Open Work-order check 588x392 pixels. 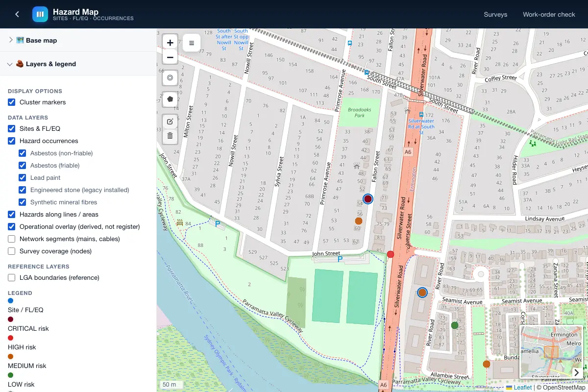click(549, 14)
